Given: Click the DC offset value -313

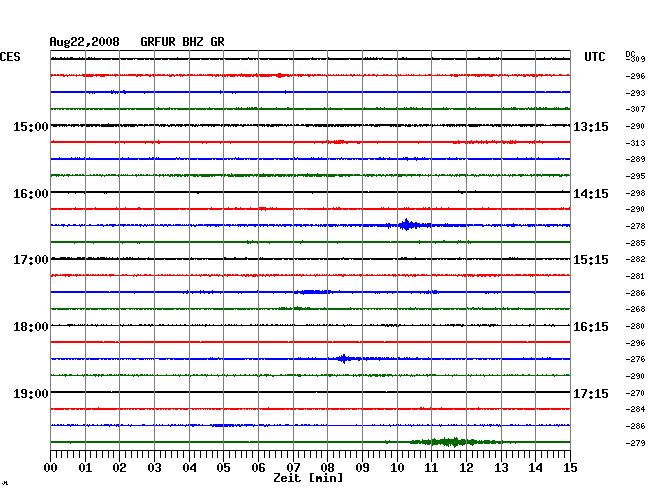Looking at the screenshot, I should tap(635, 143).
